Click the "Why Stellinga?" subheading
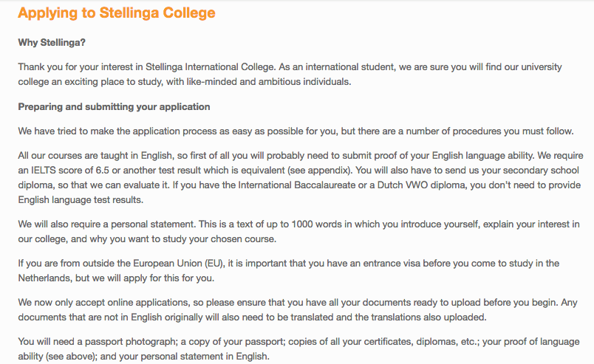 52,42
